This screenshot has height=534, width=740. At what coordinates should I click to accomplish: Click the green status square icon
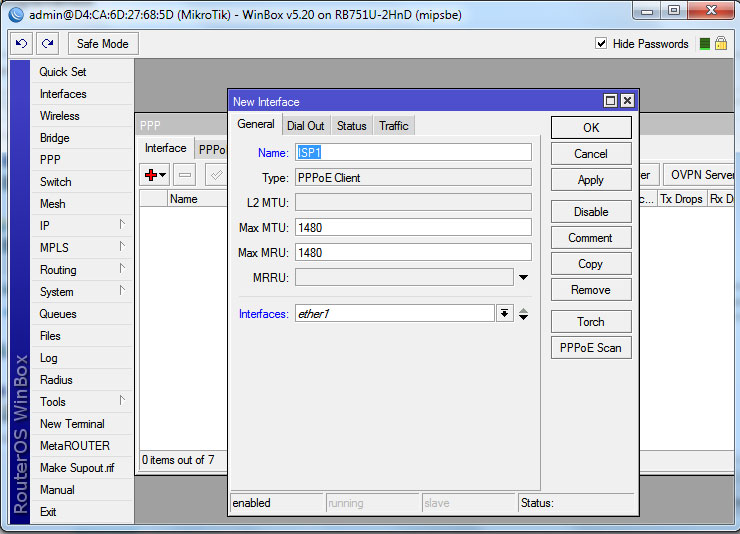(x=705, y=44)
